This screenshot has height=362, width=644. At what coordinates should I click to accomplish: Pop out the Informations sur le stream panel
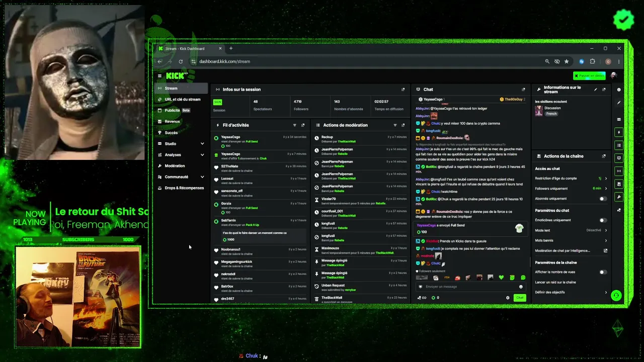coord(604,89)
